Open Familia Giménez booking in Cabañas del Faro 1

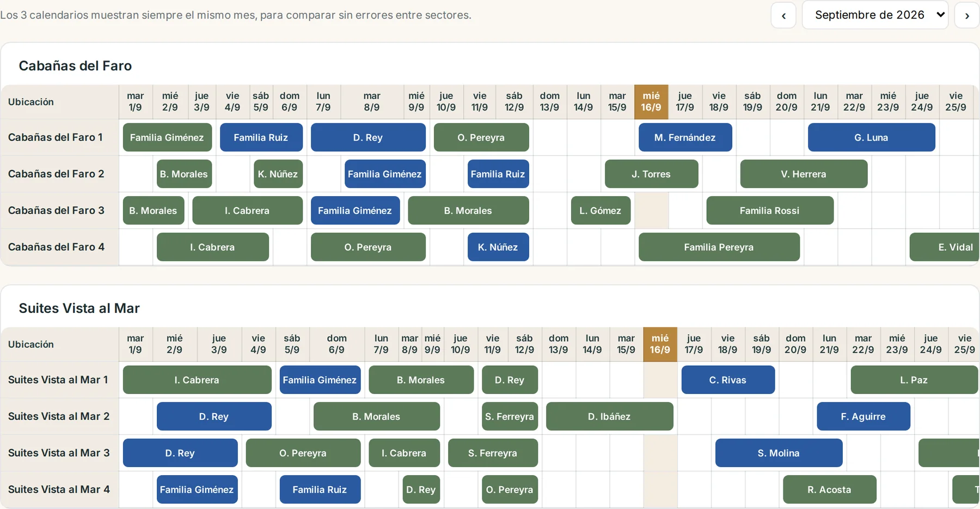pyautogui.click(x=167, y=137)
